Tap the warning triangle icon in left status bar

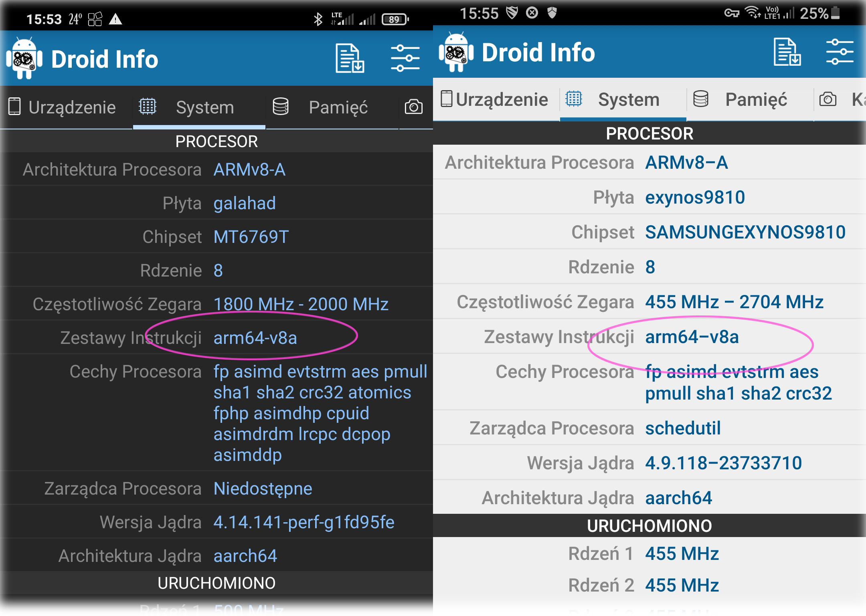point(115,19)
